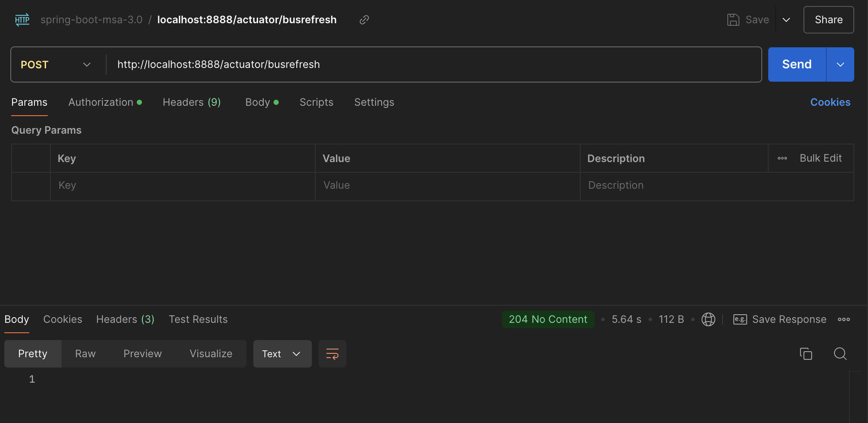Click Bulk Edit
This screenshot has height=423, width=868.
point(821,158)
